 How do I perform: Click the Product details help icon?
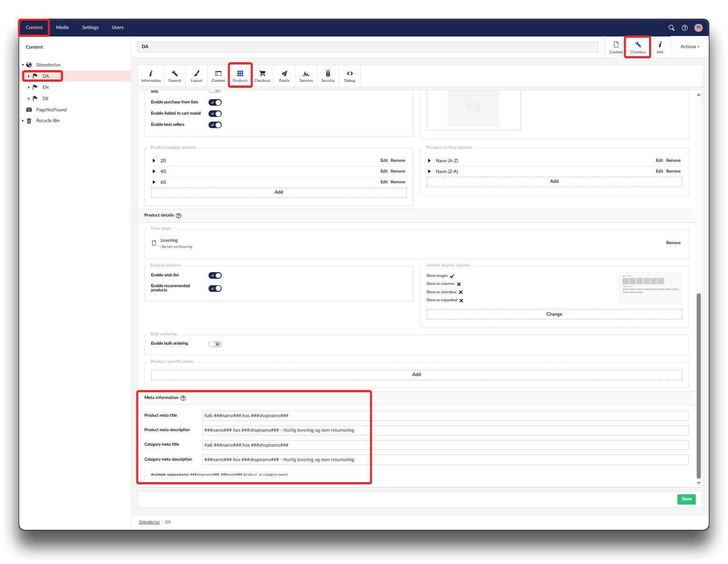(x=179, y=216)
